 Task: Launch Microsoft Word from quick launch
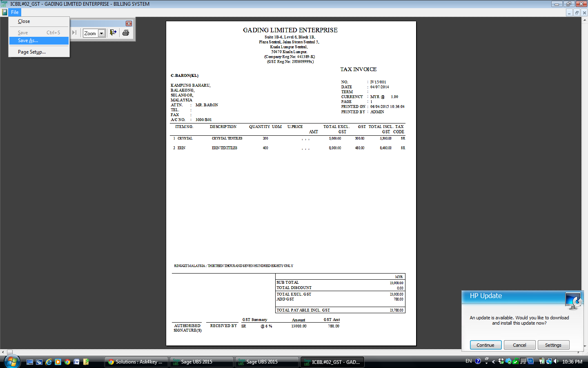tap(77, 362)
